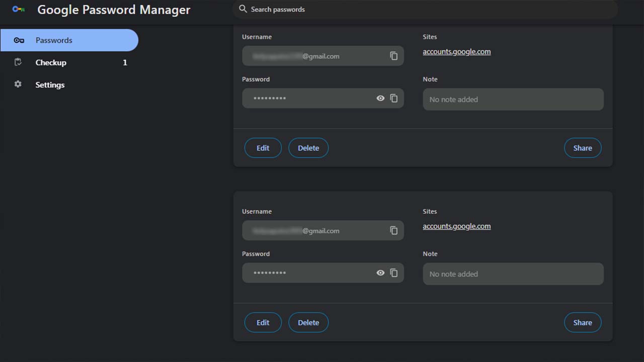This screenshot has width=644, height=362.
Task: Open accounts.google.com link in lower card
Action: (x=457, y=226)
